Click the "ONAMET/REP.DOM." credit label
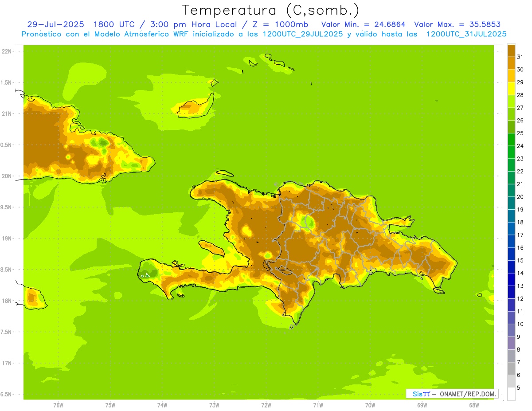Screen dimensions: 532x411 468,394
